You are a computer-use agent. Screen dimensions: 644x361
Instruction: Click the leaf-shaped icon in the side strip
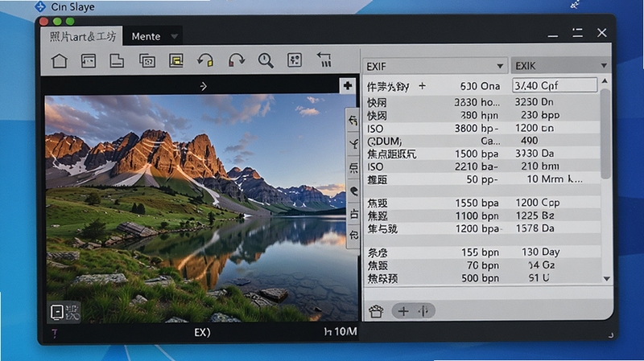[x=353, y=191]
